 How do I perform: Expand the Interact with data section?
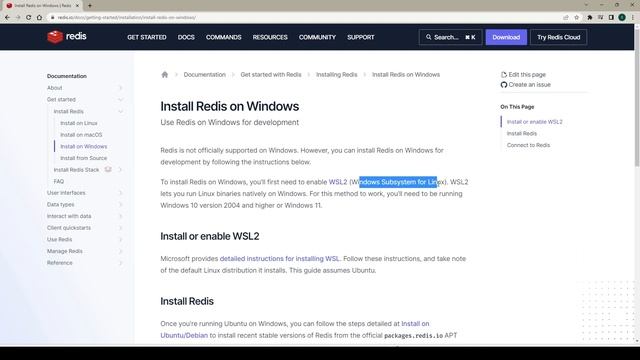tap(120, 216)
